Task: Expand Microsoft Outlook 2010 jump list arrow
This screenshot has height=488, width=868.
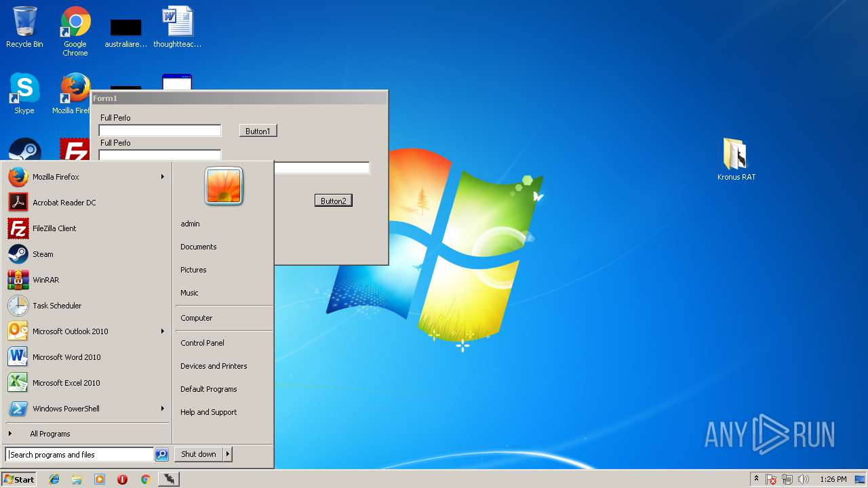Action: (162, 331)
